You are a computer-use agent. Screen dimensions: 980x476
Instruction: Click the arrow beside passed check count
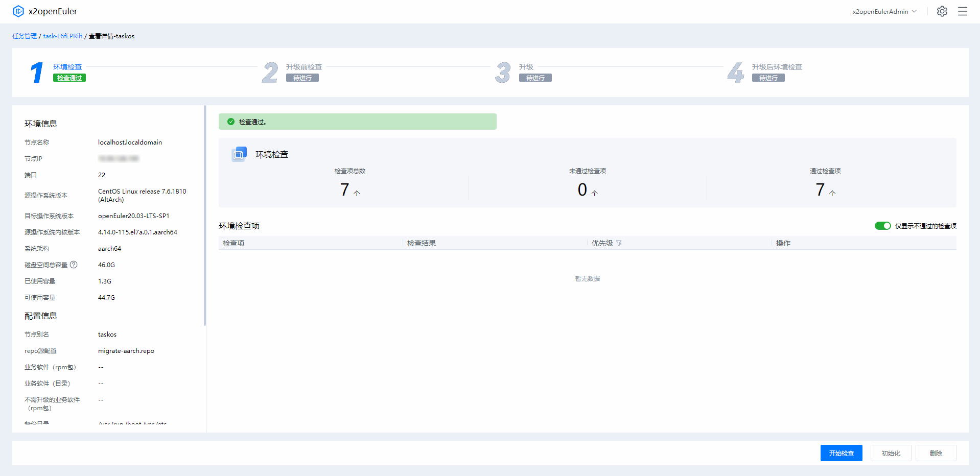tap(832, 193)
